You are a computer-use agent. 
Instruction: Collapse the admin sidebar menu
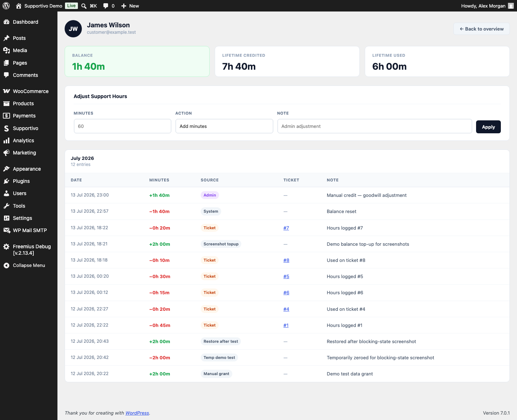pos(24,266)
